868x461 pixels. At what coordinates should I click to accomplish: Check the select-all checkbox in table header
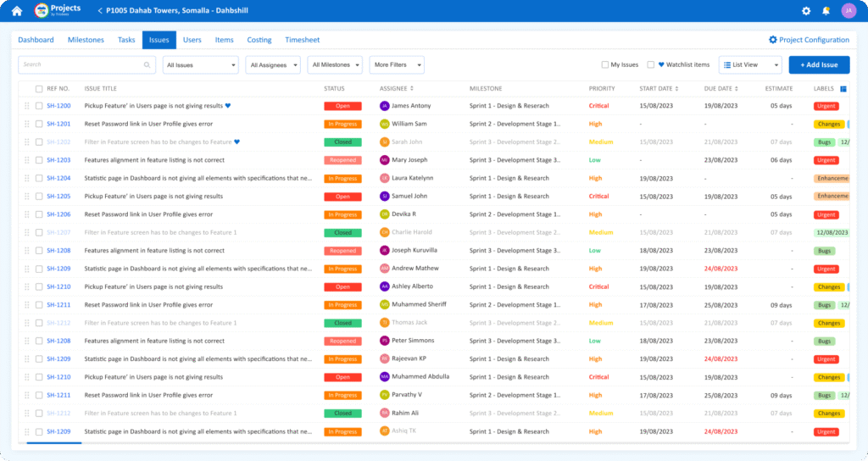pos(39,89)
